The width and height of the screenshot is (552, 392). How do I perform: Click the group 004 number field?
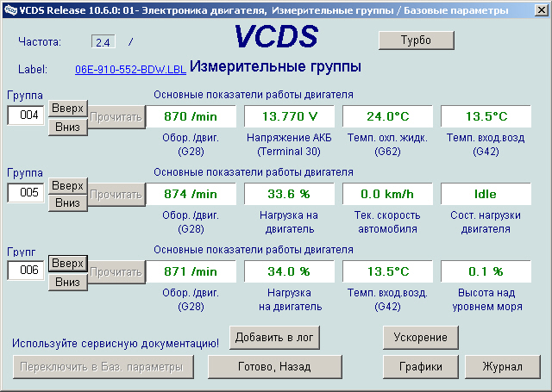[x=26, y=115]
